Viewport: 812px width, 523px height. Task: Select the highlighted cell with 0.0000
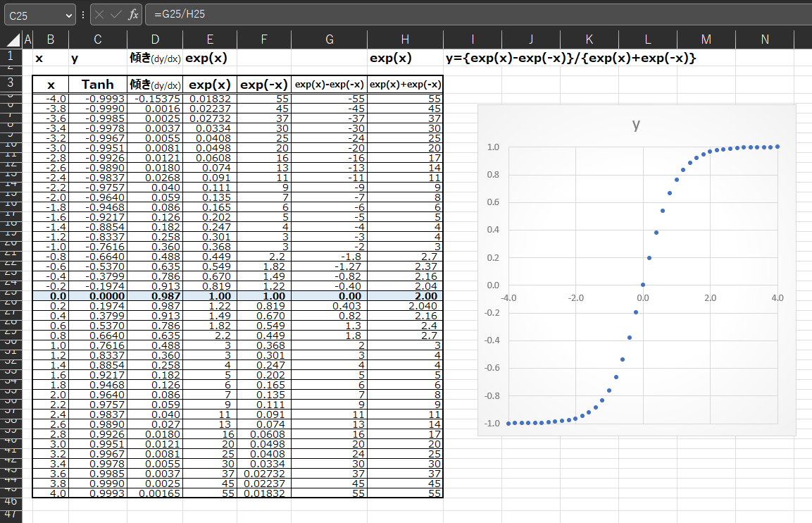[97, 297]
